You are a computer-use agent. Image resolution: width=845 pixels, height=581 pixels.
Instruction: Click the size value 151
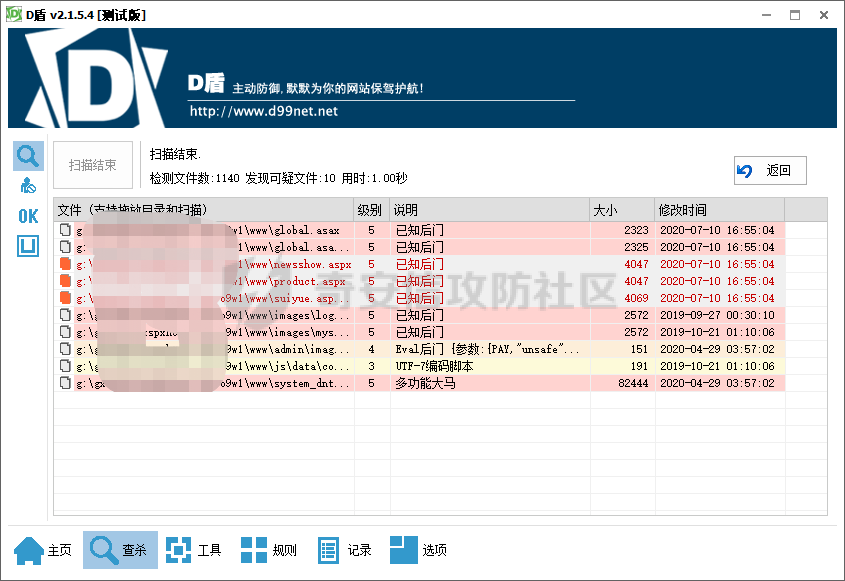coord(639,349)
